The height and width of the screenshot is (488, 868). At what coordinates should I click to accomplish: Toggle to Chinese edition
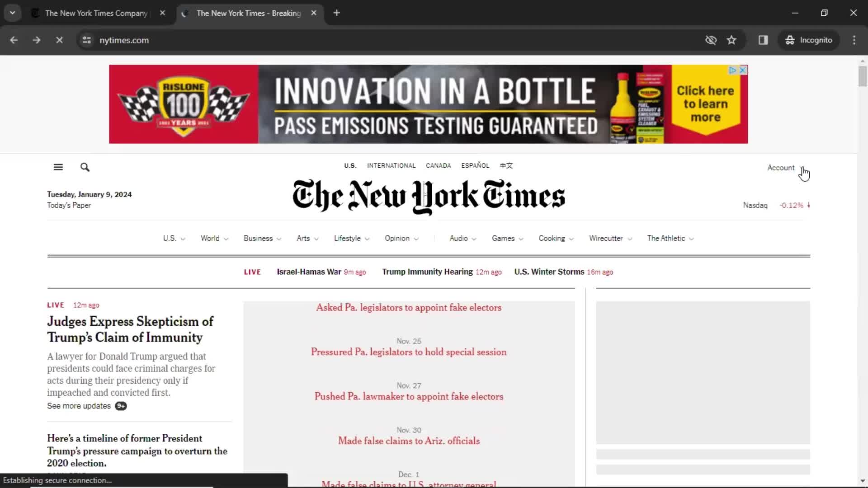click(506, 165)
